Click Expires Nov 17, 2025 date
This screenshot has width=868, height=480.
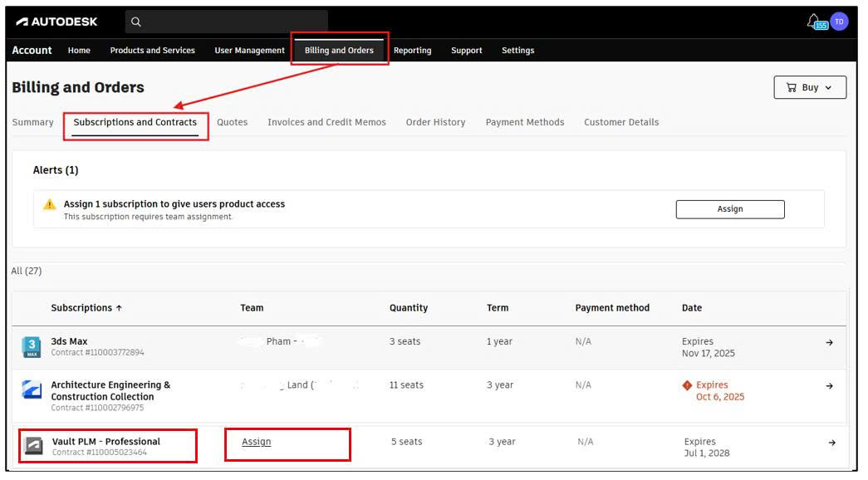coord(709,348)
